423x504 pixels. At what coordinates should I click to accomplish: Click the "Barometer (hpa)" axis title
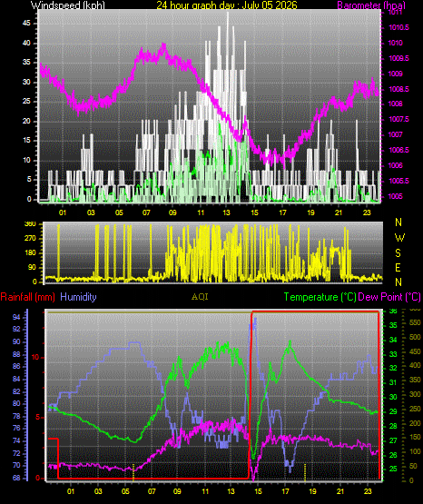371,5
